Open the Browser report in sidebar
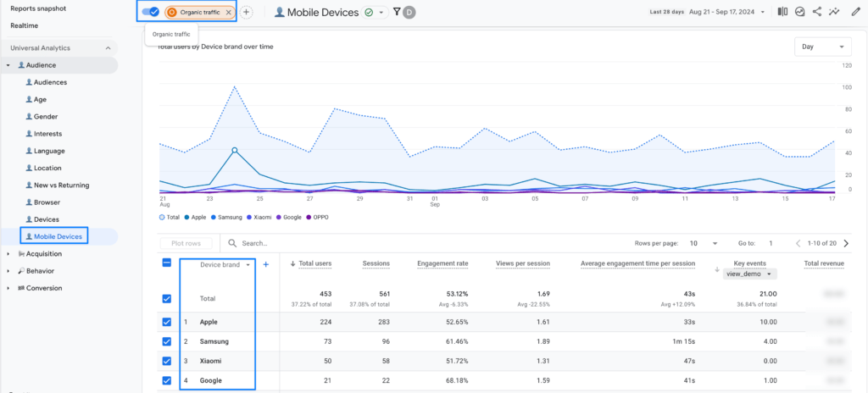 click(47, 202)
